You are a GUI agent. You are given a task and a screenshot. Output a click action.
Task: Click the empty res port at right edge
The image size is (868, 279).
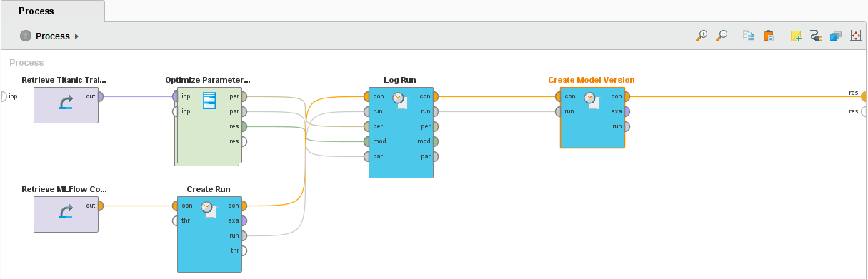pyautogui.click(x=864, y=111)
